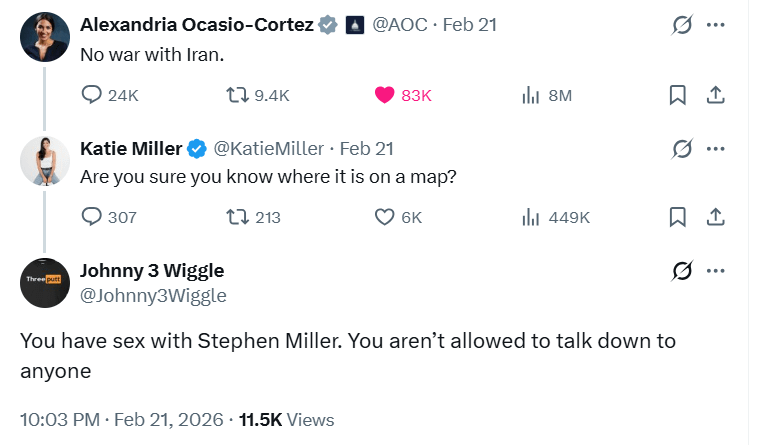Expand more options on Johnny 3 Wiggle's post
762x445 pixels.
(x=715, y=270)
